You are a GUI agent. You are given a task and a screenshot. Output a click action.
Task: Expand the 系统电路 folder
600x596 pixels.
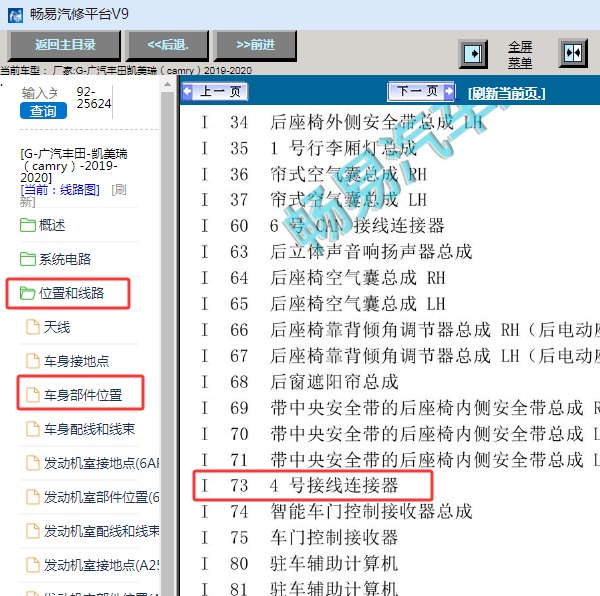(65, 259)
